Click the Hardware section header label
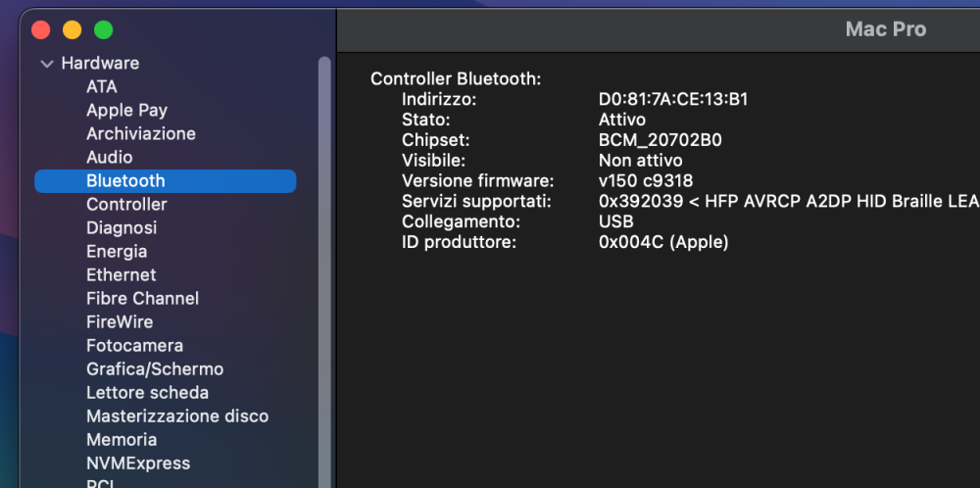 click(x=100, y=63)
